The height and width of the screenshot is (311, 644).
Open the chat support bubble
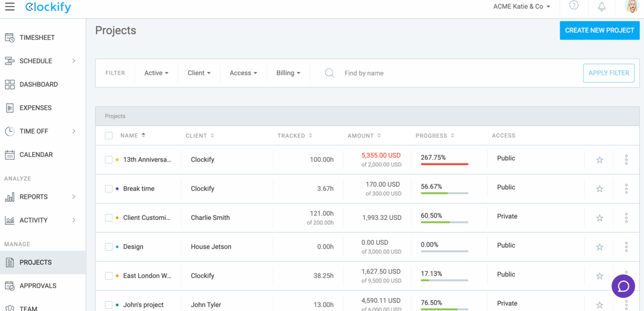coord(623,287)
